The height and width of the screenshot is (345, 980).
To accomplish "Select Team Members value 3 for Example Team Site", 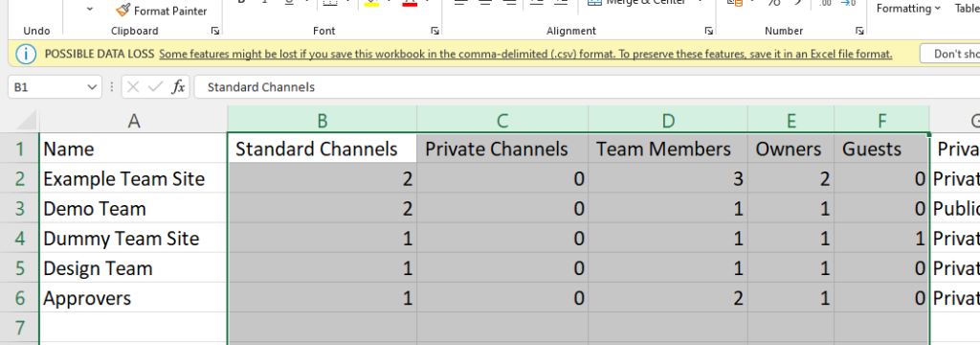I will 668,178.
